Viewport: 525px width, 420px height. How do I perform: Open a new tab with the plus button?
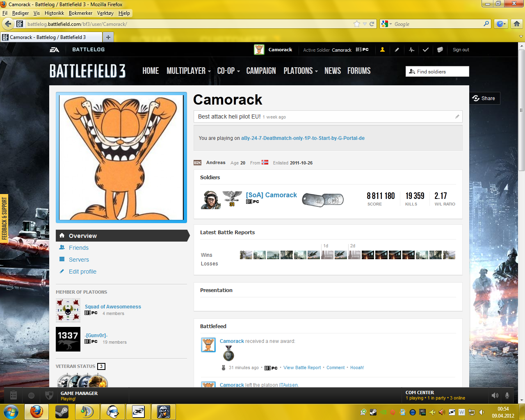coord(108,37)
